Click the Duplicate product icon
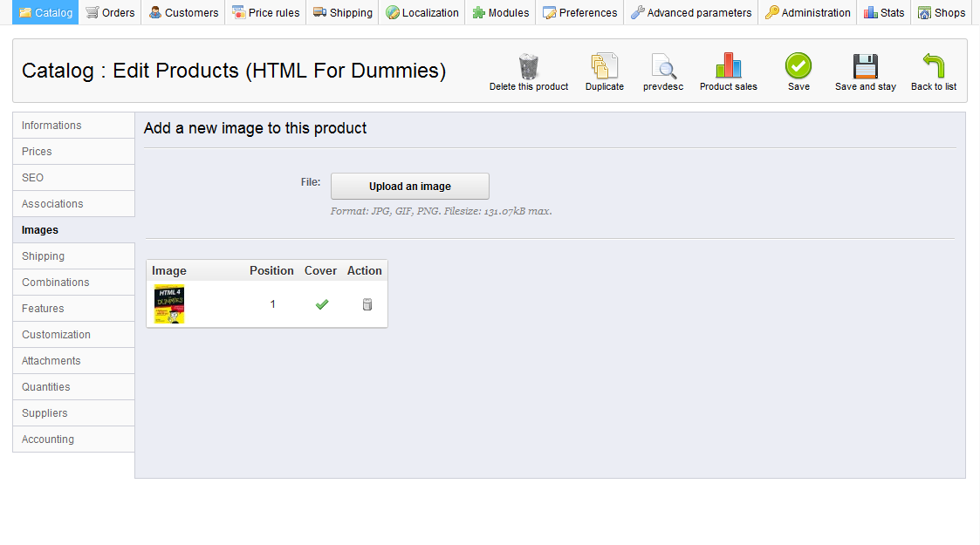 pyautogui.click(x=605, y=67)
